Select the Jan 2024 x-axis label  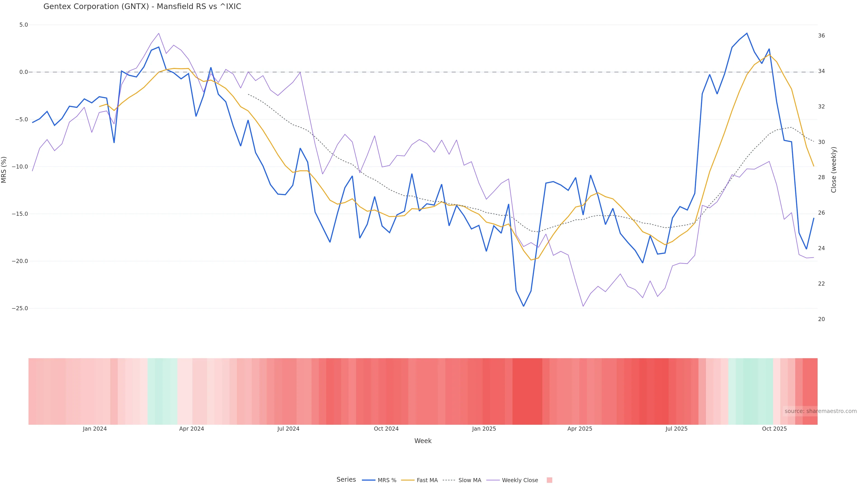(x=95, y=429)
